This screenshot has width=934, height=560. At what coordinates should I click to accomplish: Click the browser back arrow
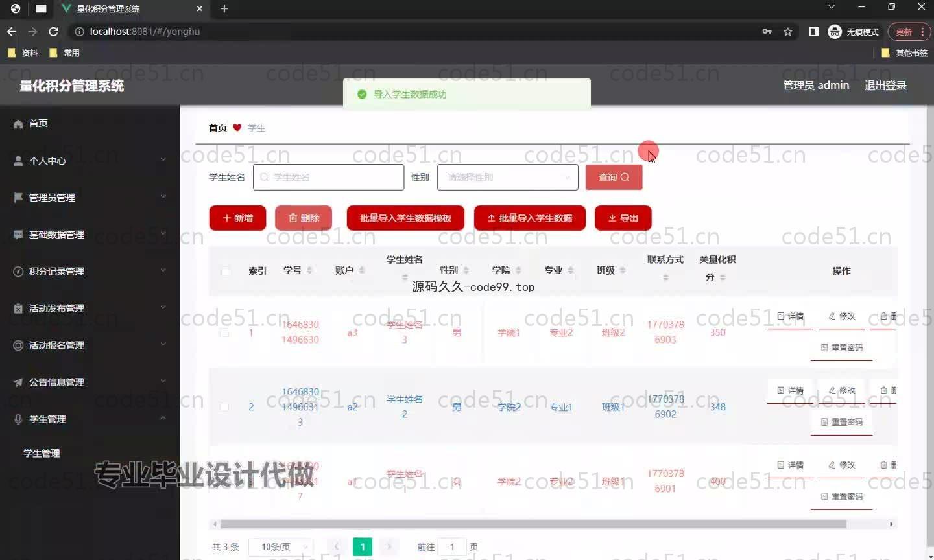click(12, 31)
